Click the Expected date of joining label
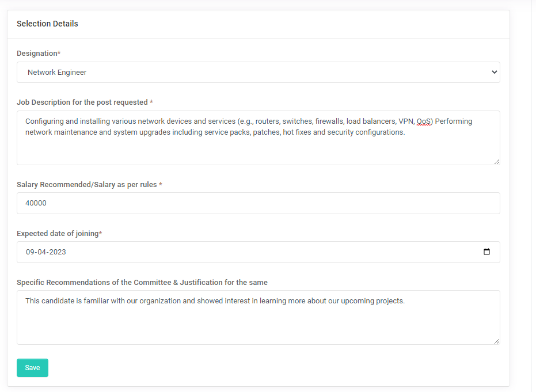Screen dimensions: 536x392 58,234
